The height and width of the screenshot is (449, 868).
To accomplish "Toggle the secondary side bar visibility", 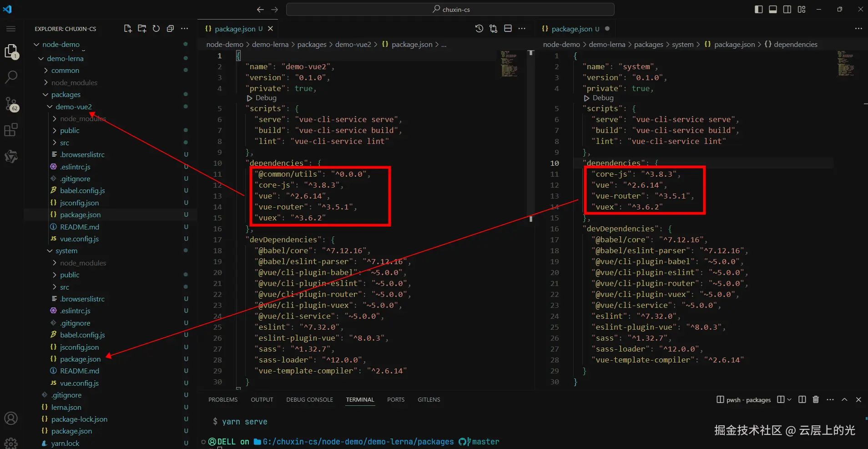I will click(787, 10).
